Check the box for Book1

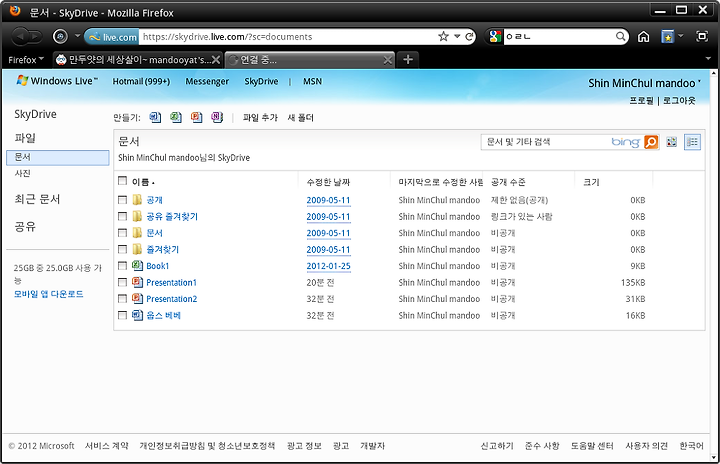click(122, 266)
